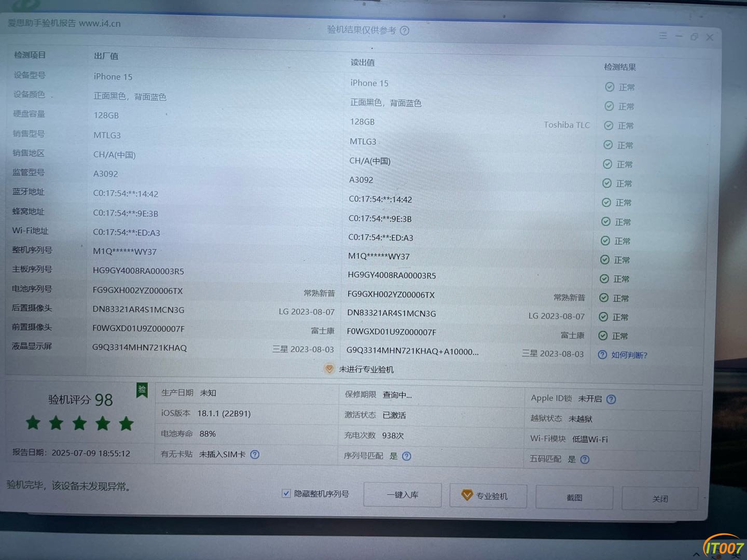
Task: Click the 保修期限 查询中... value
Action: click(x=397, y=395)
